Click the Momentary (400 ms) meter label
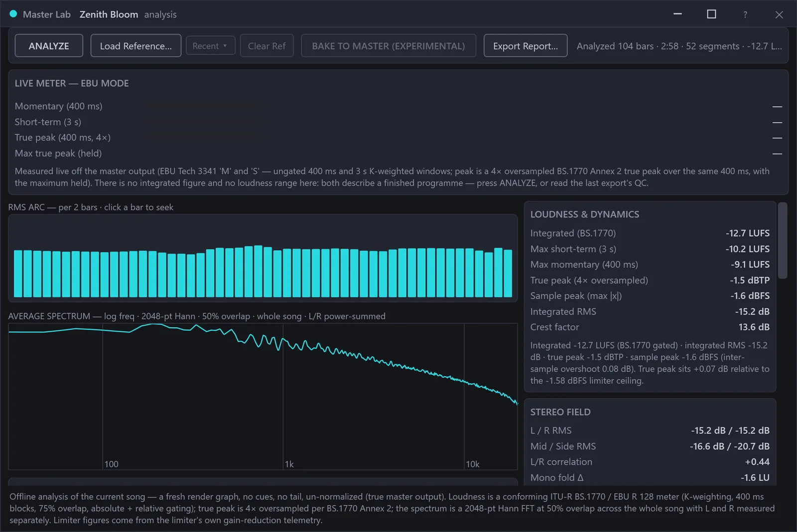Viewport: 797px width, 532px height. click(x=58, y=106)
